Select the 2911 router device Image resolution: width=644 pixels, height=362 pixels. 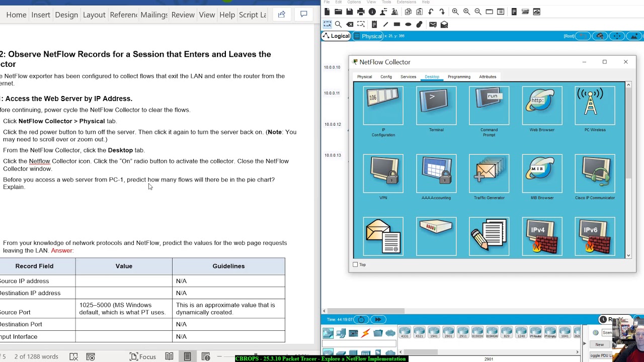coord(462,332)
